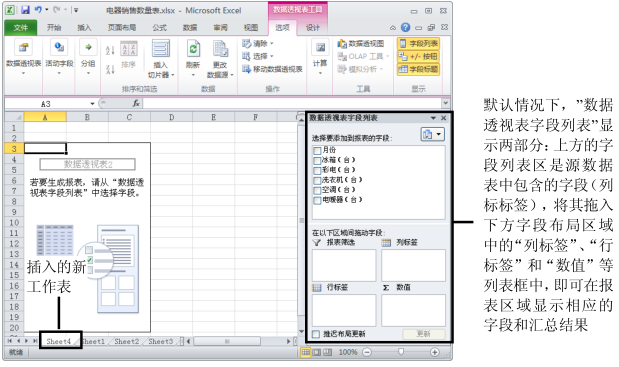Sort descending with the Z-to-A icon

click(x=110, y=69)
